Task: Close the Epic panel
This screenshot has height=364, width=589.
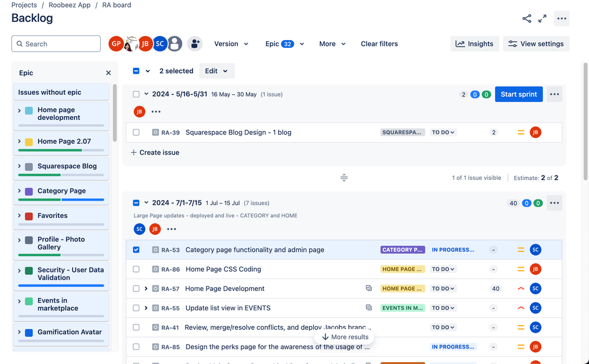Action: coord(108,73)
